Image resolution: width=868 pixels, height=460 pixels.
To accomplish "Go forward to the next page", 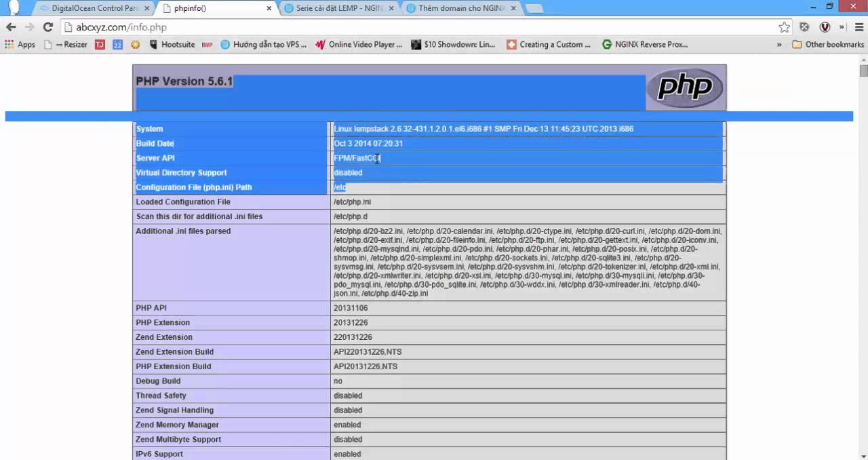I will (x=29, y=27).
